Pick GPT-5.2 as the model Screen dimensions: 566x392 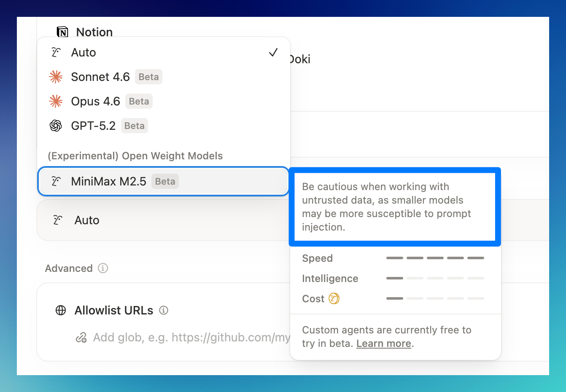pyautogui.click(x=93, y=126)
